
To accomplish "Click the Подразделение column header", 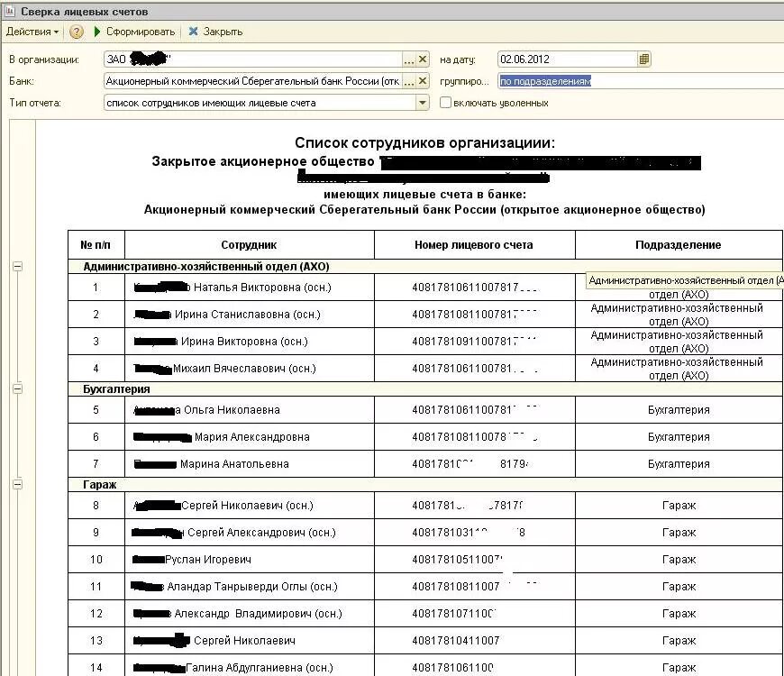I will [679, 245].
